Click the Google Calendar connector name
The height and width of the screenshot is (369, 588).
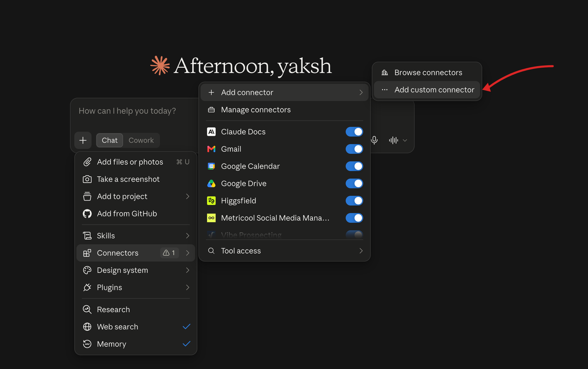[x=250, y=166]
